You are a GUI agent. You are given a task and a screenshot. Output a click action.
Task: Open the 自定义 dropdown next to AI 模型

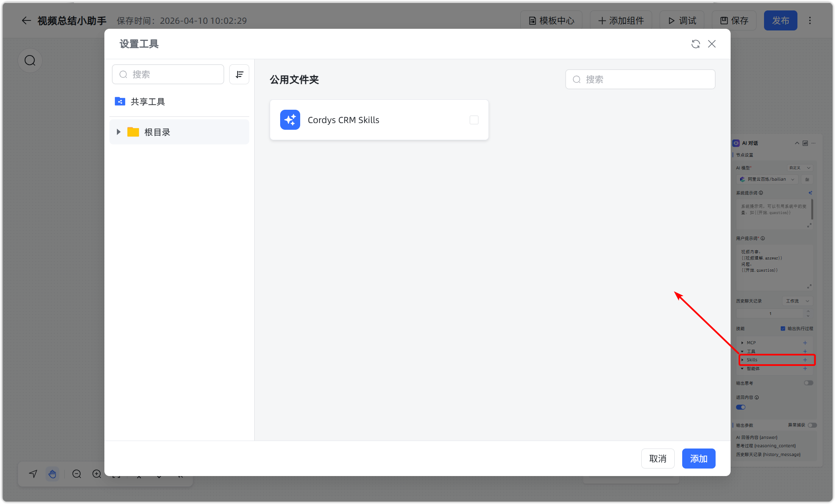pyautogui.click(x=800, y=168)
